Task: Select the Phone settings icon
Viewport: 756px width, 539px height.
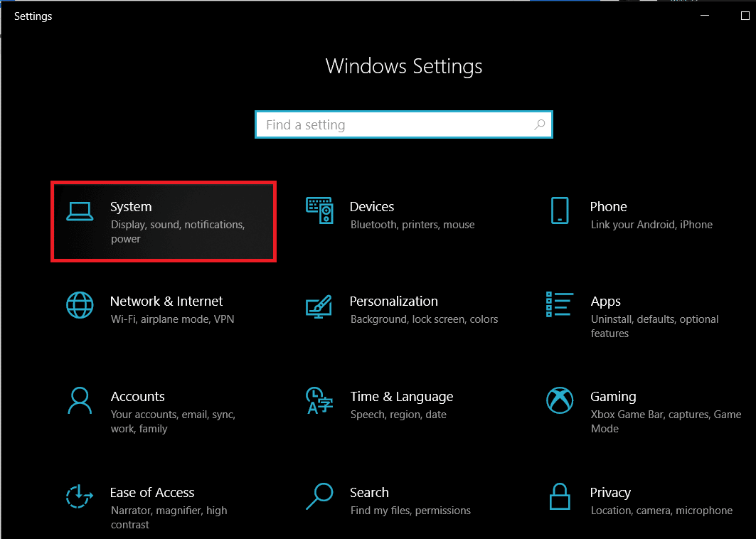Action: (560, 211)
